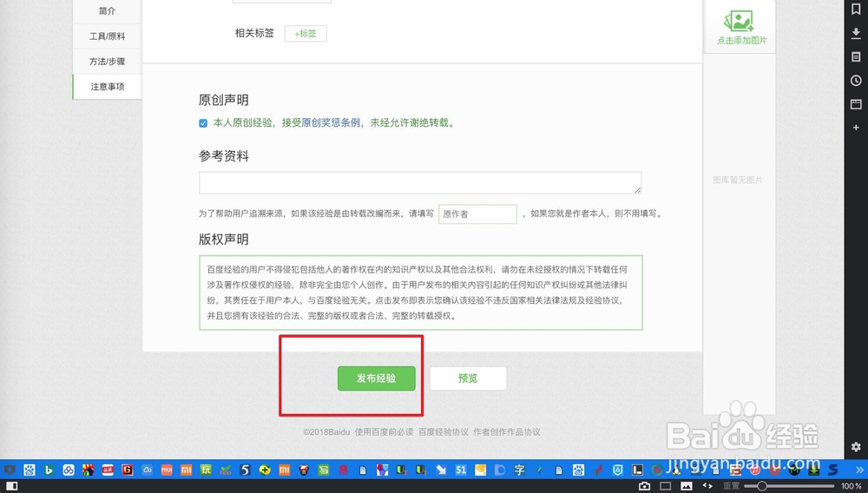Open the black L square bookmark icon

[637, 470]
